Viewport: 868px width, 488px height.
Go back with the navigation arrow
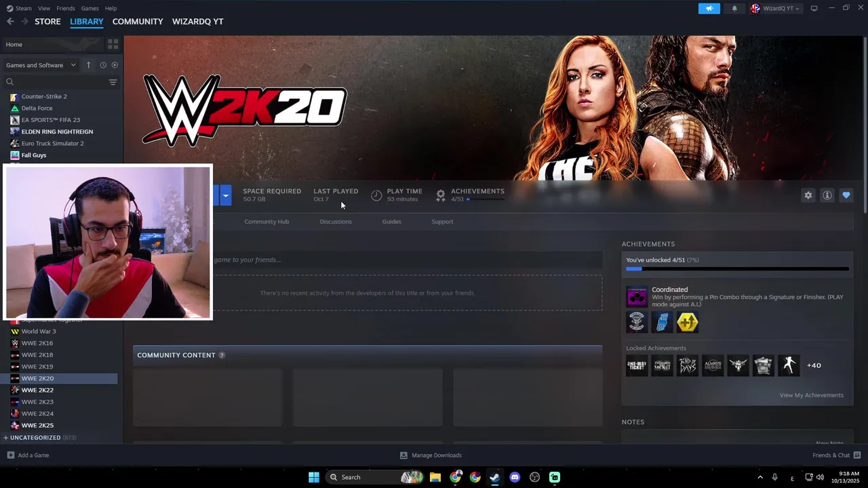(x=10, y=22)
